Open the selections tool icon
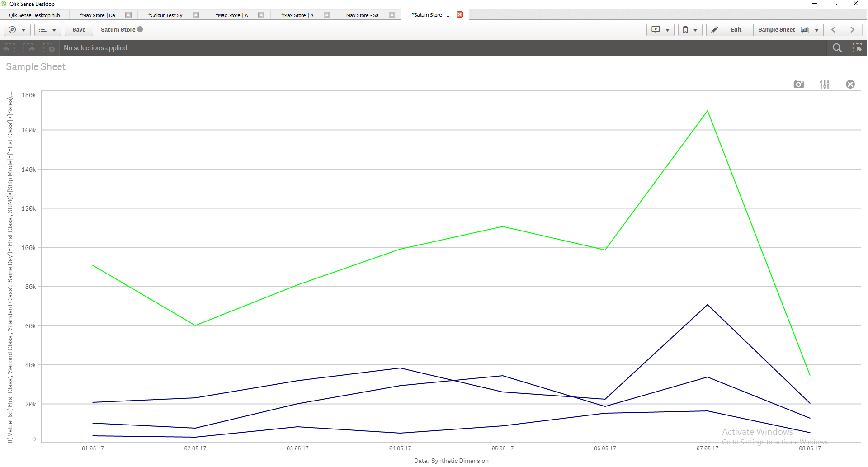Screen dimensions: 868x467 click(x=857, y=48)
